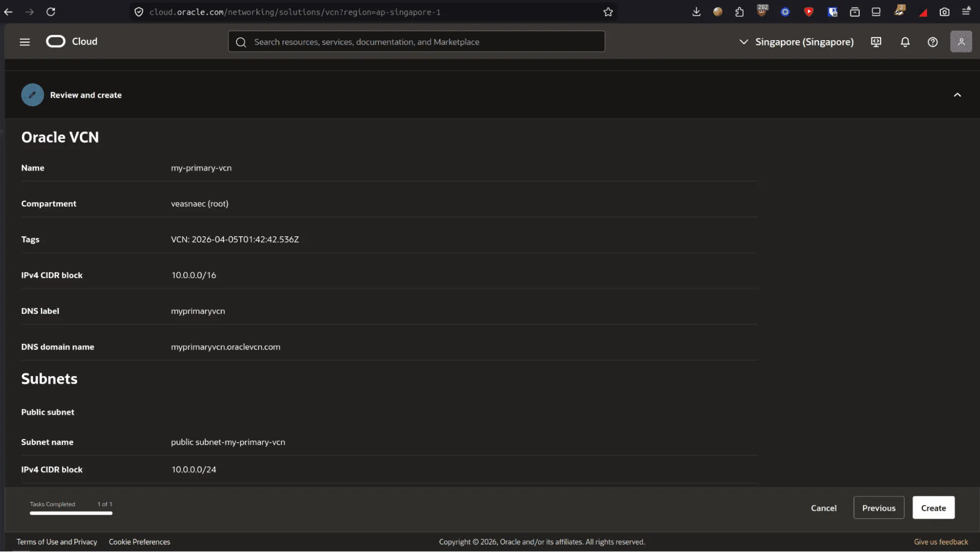Click the '1 of 1' tasks counter

click(x=105, y=504)
